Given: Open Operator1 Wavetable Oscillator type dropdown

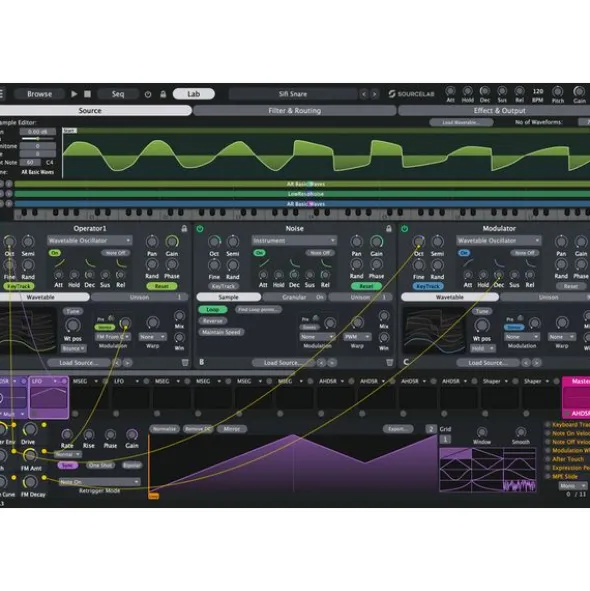Looking at the screenshot, I should click(89, 240).
